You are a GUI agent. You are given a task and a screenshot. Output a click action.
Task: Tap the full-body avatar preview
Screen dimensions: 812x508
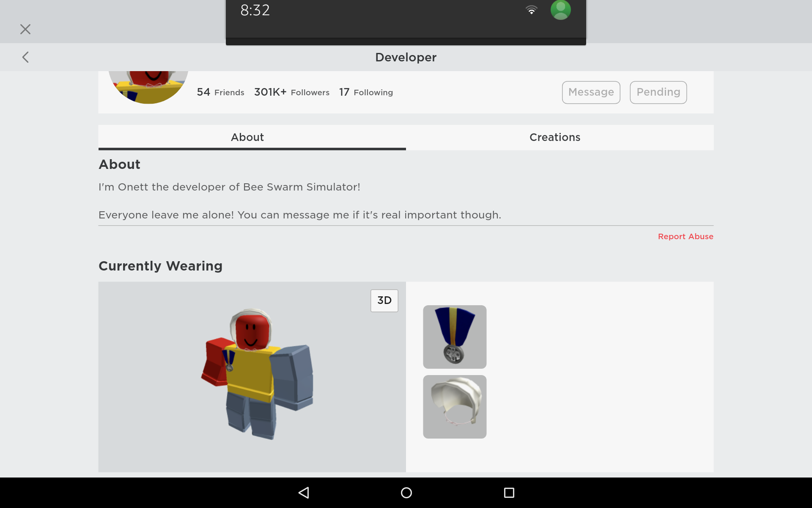258,375
